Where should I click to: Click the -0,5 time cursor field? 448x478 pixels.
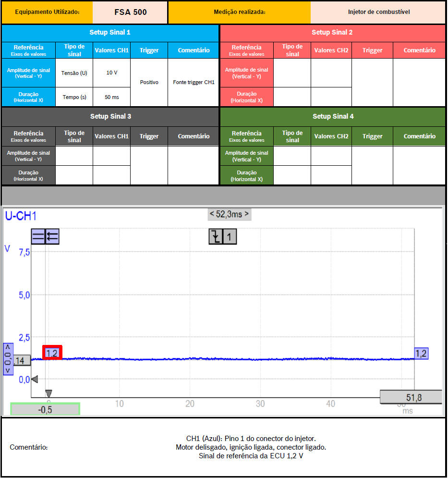[x=45, y=409]
